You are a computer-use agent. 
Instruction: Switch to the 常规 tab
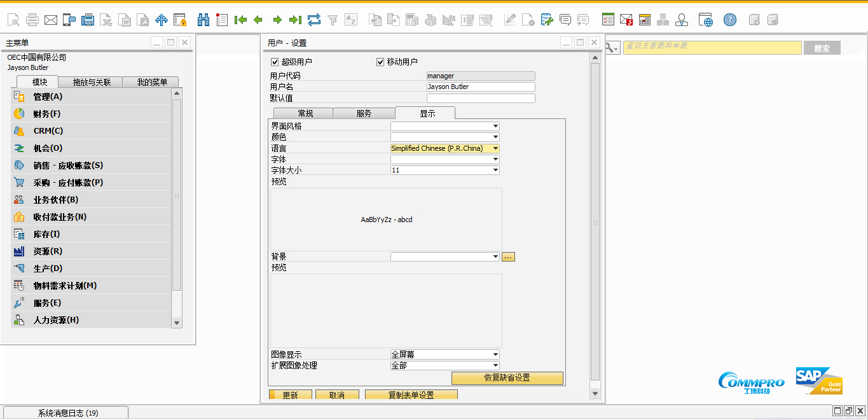(305, 113)
